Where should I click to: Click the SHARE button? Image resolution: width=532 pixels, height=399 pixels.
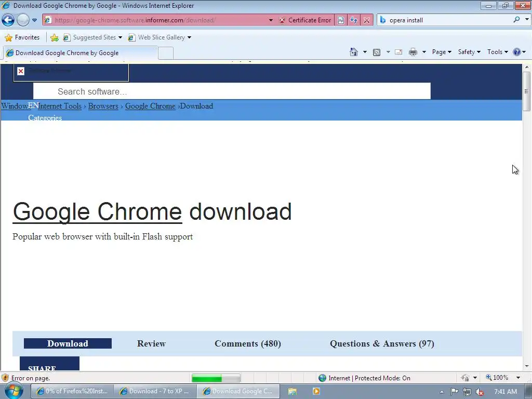point(49,364)
